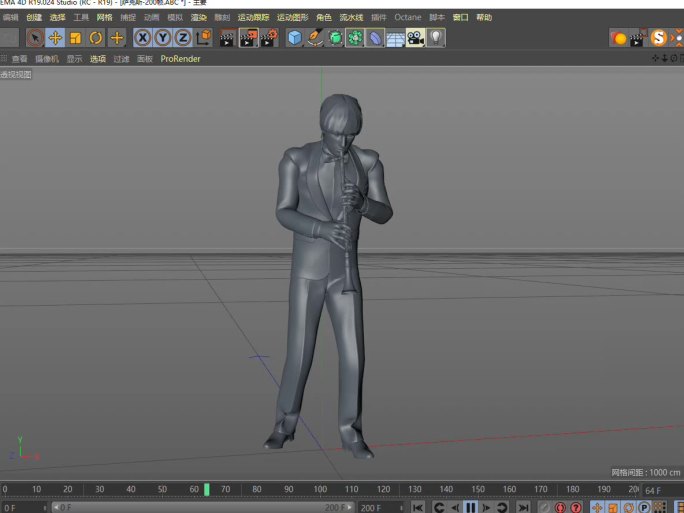Click the orange S plugin icon

pos(659,38)
